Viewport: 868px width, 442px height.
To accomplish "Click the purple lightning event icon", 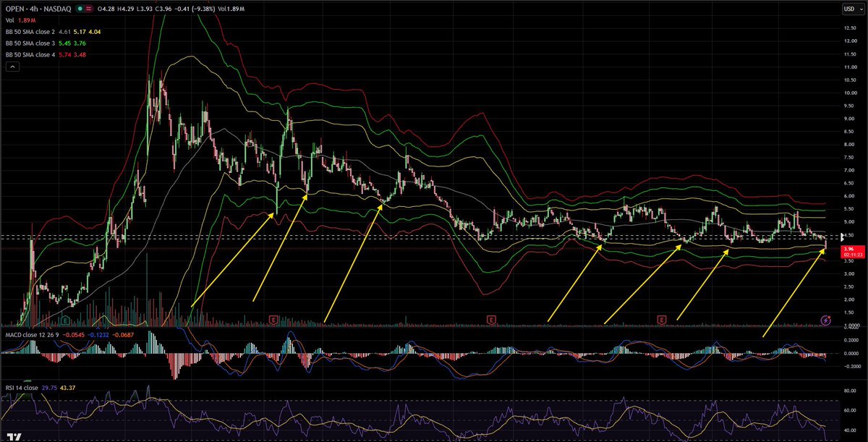I will point(827,320).
